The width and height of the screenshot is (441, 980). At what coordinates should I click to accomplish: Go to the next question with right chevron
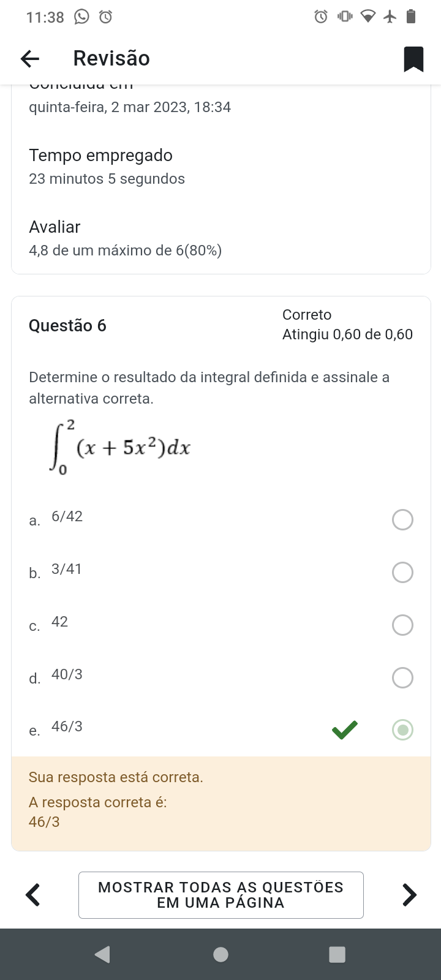409,894
